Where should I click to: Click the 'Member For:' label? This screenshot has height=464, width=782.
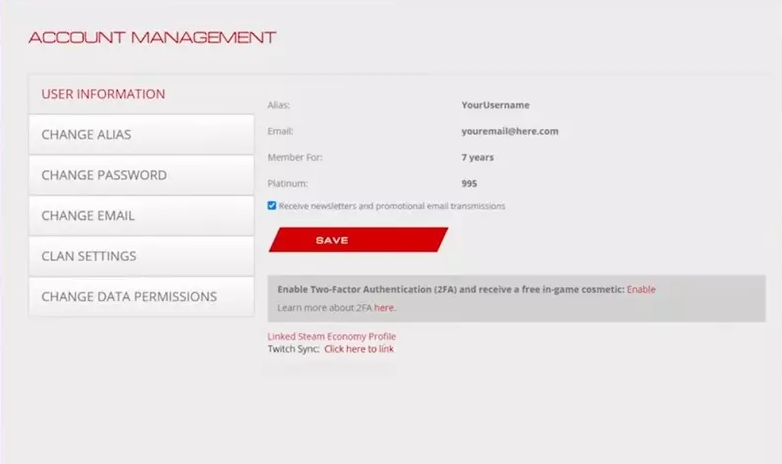point(295,157)
